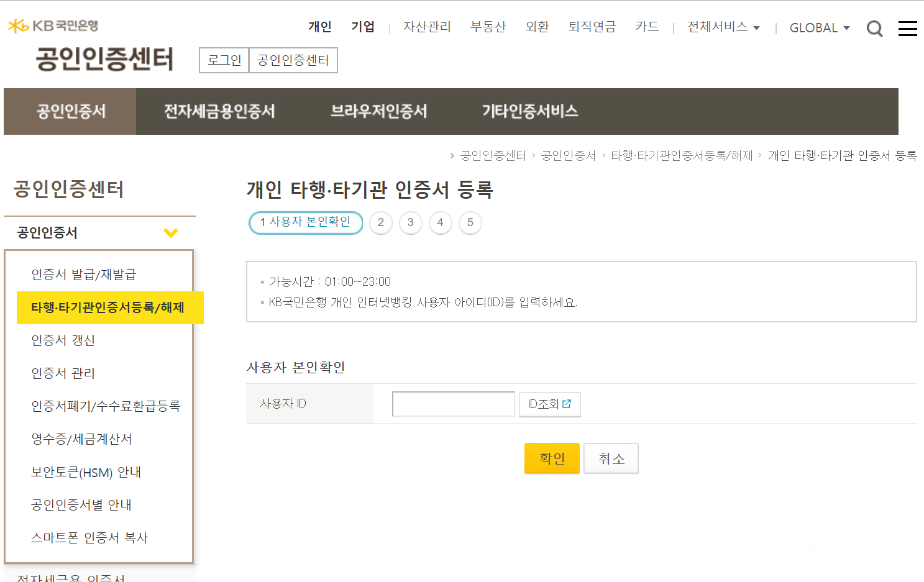The width and height of the screenshot is (924, 582).
Task: Switch to 브라우저인증서 tab
Action: coord(378,112)
